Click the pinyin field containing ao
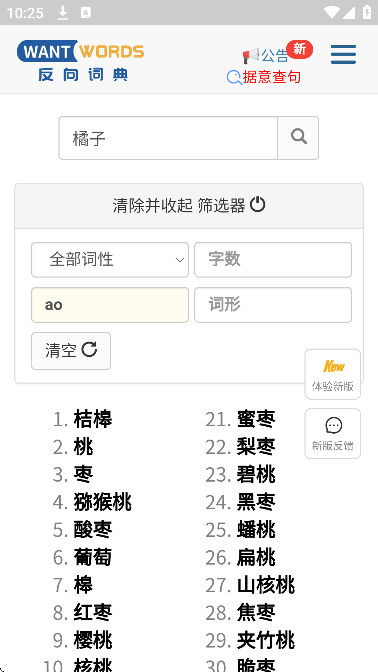Image resolution: width=378 pixels, height=672 pixels. 110,305
